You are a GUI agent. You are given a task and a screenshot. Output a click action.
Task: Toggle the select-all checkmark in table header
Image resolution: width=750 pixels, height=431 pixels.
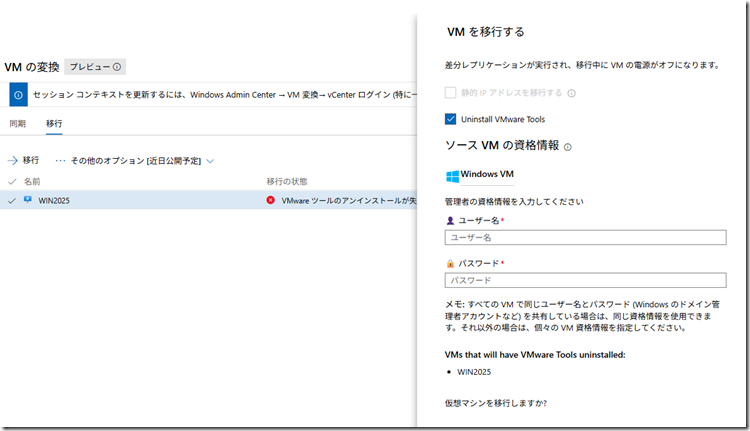pos(12,181)
